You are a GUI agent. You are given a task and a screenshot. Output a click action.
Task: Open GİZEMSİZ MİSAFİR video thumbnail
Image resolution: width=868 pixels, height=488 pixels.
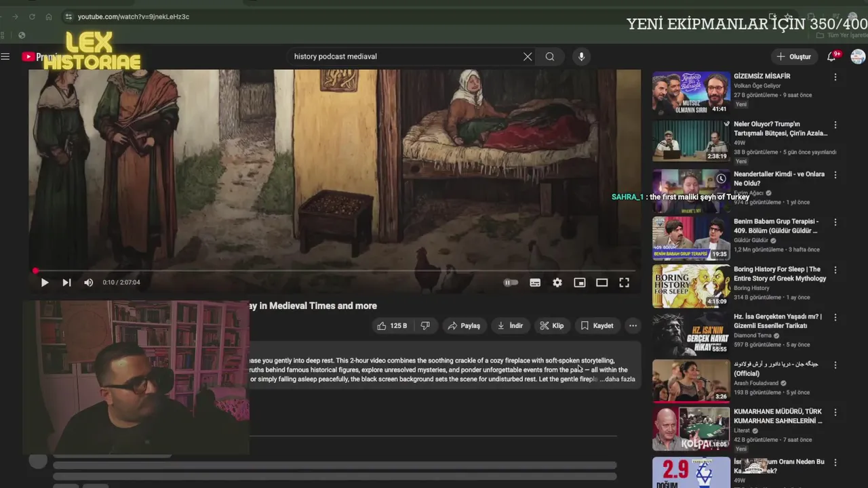[x=691, y=94]
